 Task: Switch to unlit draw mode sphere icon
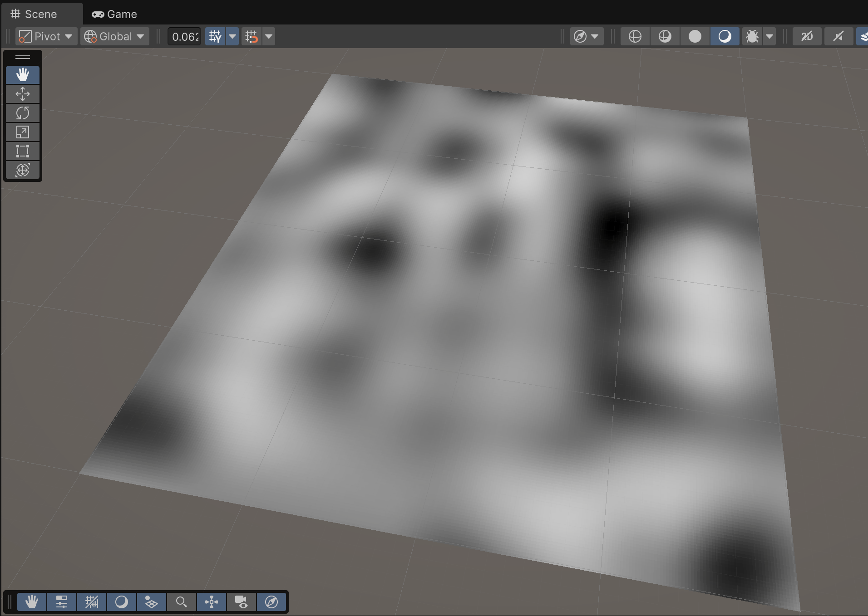point(695,36)
